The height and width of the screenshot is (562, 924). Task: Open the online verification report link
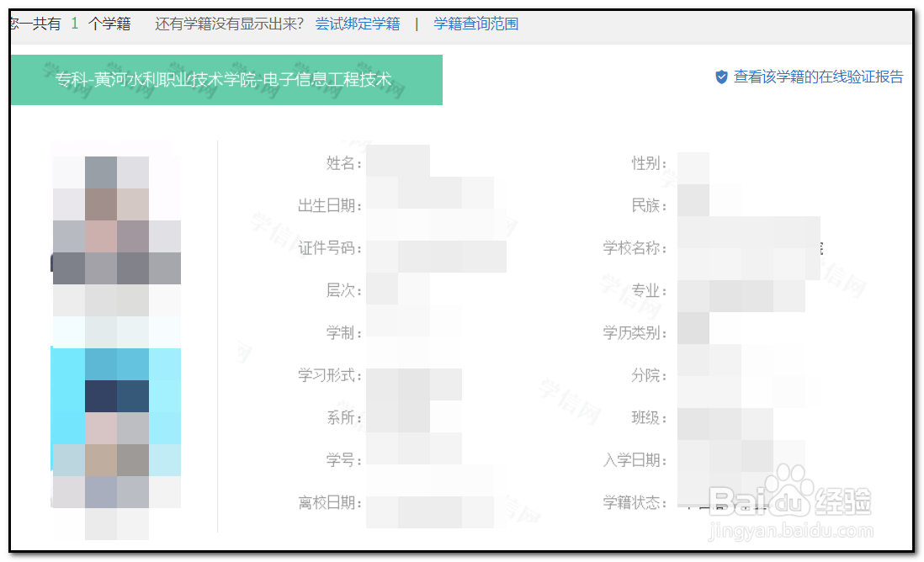pyautogui.click(x=816, y=77)
